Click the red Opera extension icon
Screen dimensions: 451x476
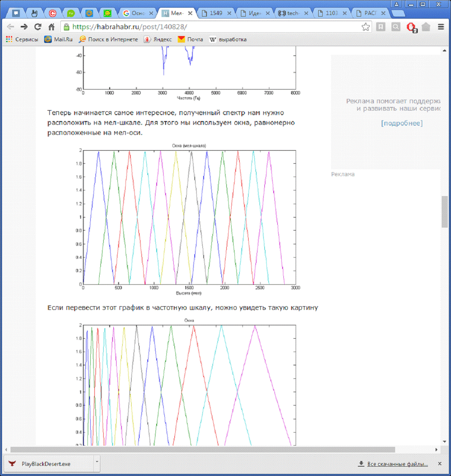pyautogui.click(x=411, y=27)
